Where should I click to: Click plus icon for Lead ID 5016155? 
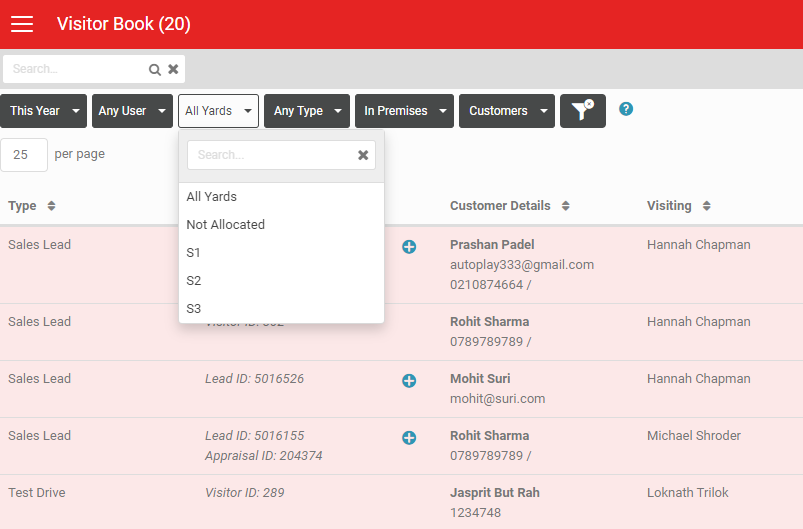point(409,438)
